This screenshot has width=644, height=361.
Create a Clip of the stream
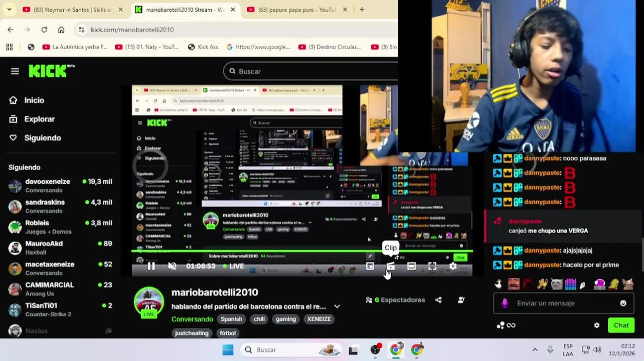click(391, 266)
